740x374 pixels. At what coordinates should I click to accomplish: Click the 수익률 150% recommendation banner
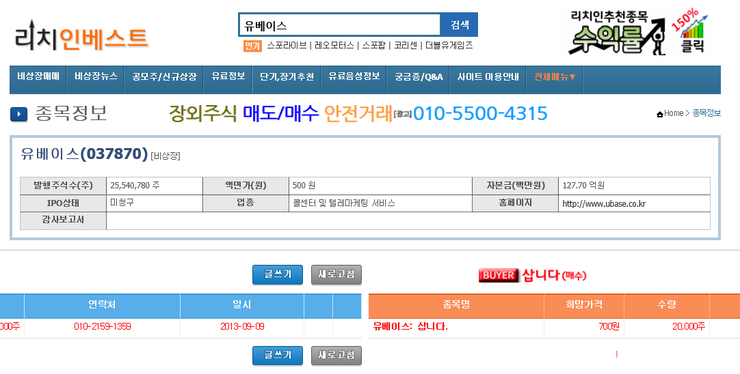[638, 32]
